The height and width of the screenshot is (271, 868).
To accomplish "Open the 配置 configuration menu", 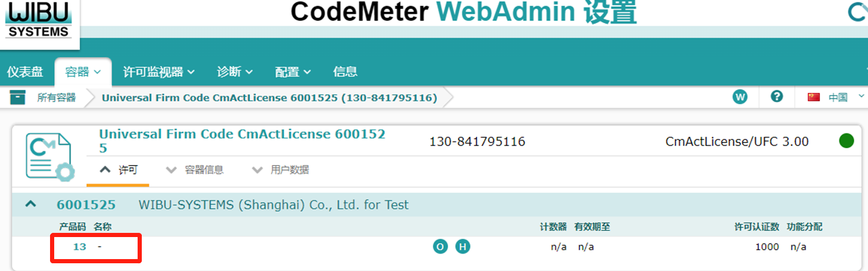I will (293, 72).
